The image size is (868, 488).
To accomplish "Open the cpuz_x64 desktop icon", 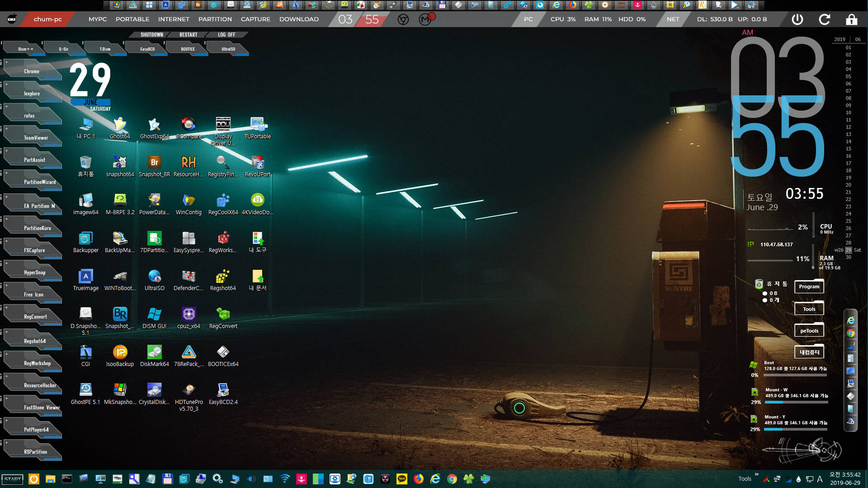I will pos(189,318).
